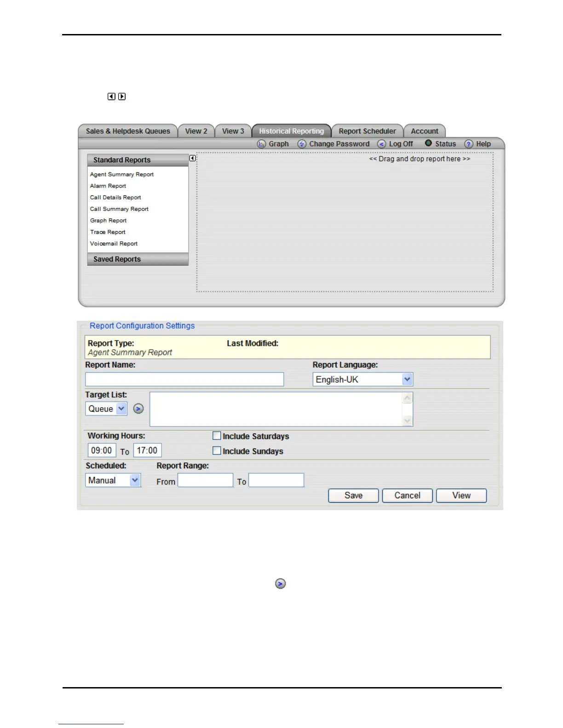Image resolution: width=563 pixels, height=728 pixels.
Task: Click the Working Hours 09:00 start field
Action: point(102,450)
